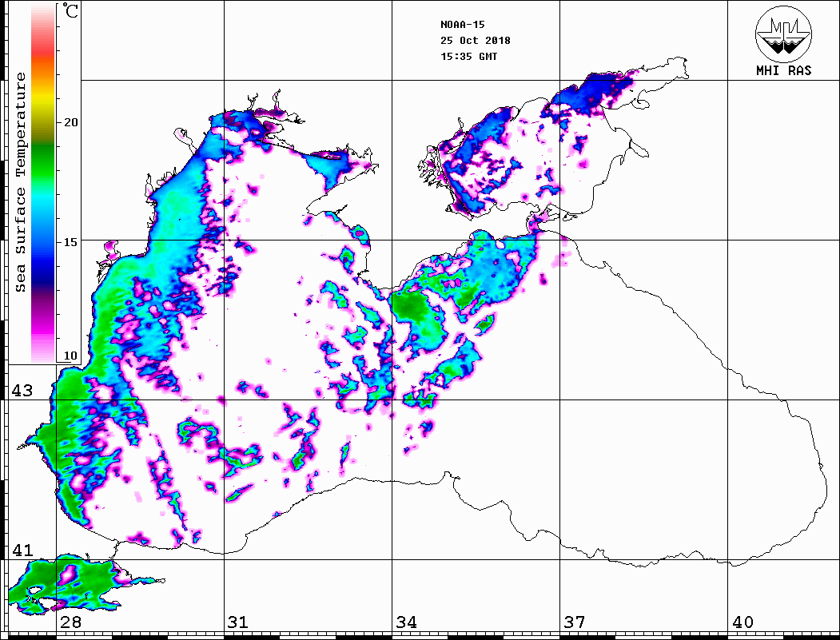This screenshot has width=840, height=640.
Task: Click the "NOAA-15" satellite label
Action: [x=462, y=25]
